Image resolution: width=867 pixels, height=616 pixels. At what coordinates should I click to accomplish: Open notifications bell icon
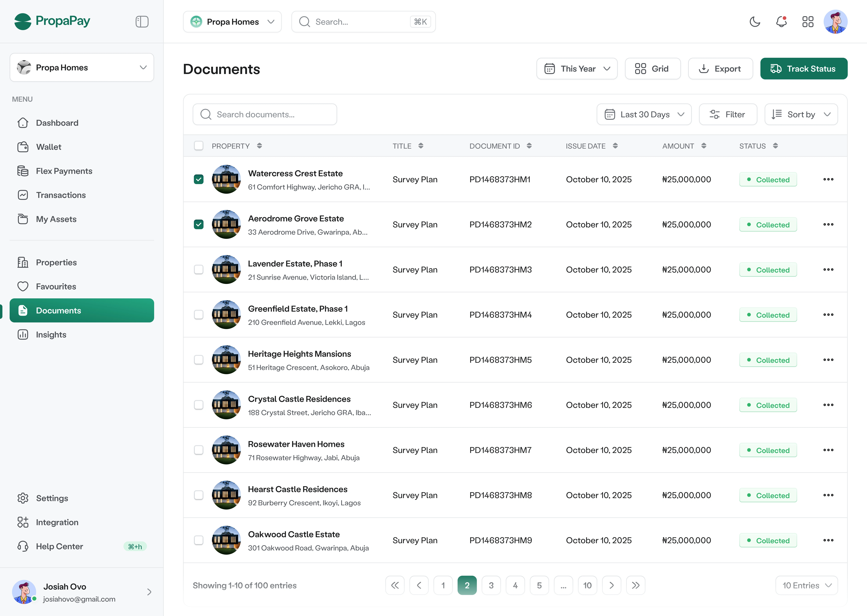[781, 22]
